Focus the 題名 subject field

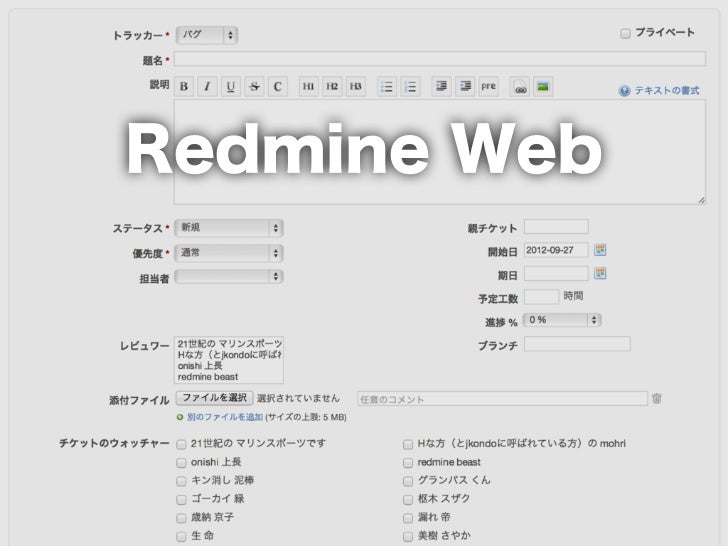440,59
